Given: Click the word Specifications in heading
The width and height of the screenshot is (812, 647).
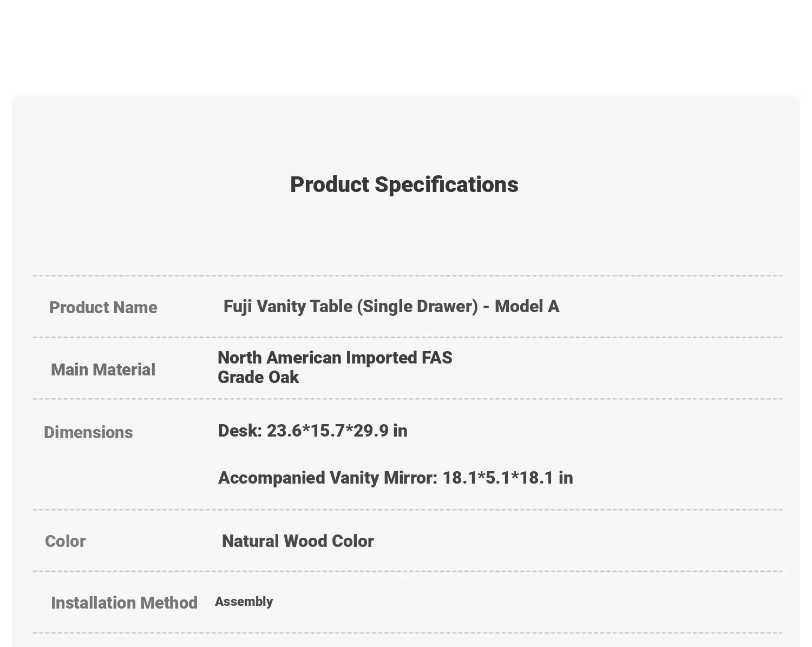Looking at the screenshot, I should pyautogui.click(x=447, y=185).
